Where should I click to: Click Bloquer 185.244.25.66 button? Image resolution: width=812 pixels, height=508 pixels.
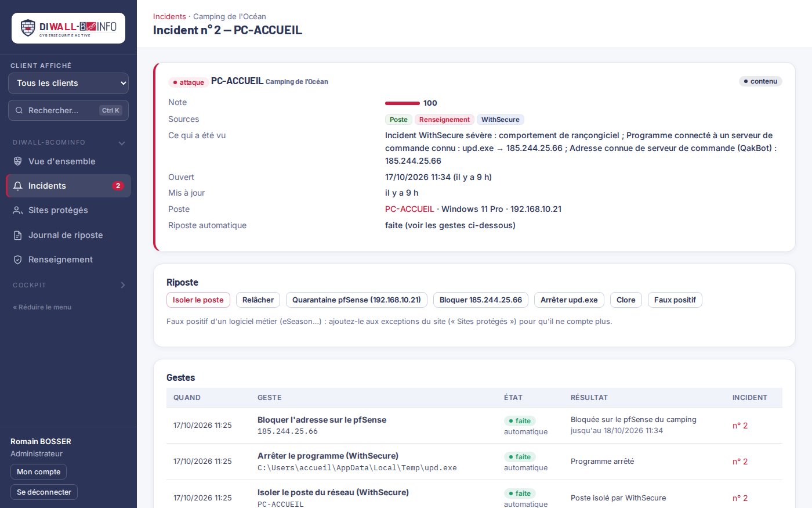[x=481, y=300]
